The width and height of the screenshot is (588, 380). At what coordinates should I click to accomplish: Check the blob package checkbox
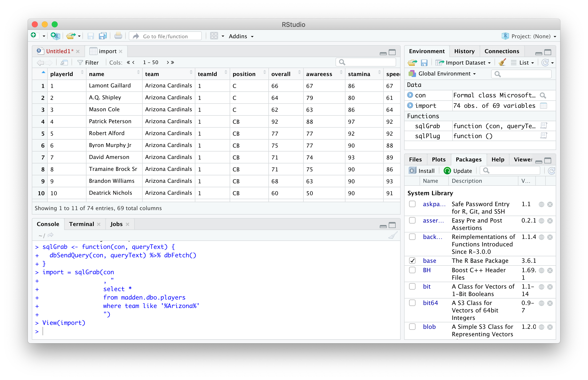[x=412, y=327]
